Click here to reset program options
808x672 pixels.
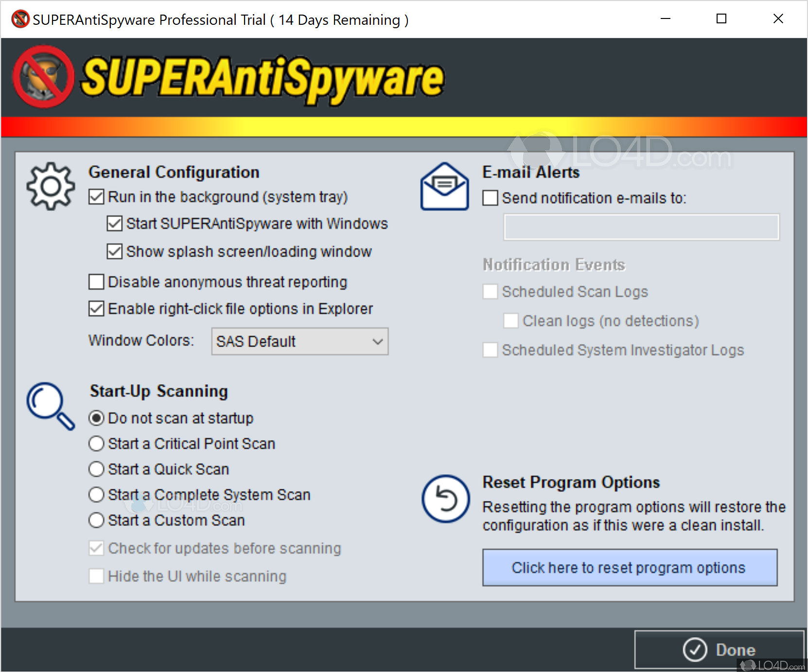[629, 567]
